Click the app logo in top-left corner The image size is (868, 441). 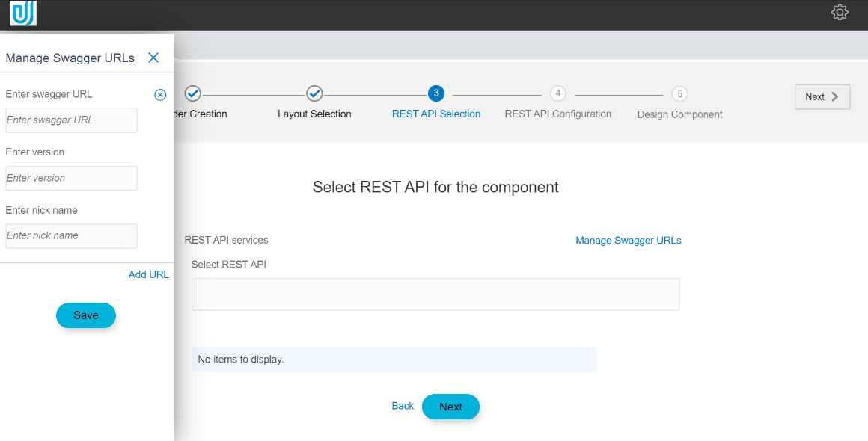22,13
